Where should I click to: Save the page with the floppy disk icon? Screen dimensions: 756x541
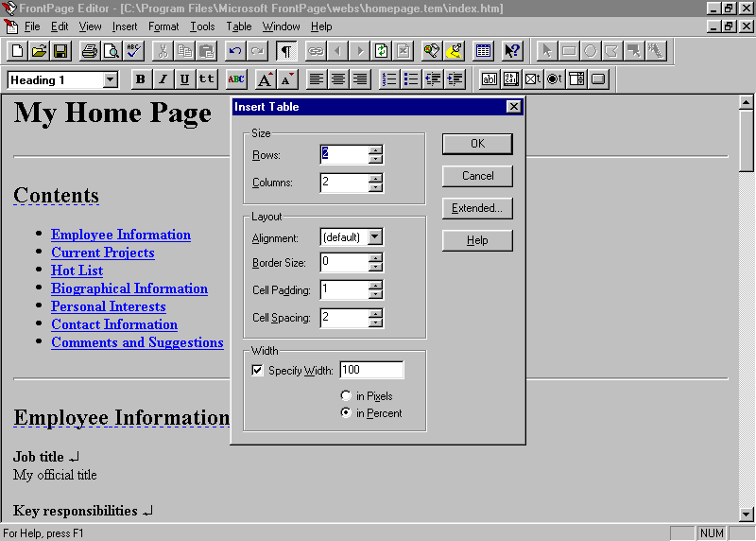60,51
